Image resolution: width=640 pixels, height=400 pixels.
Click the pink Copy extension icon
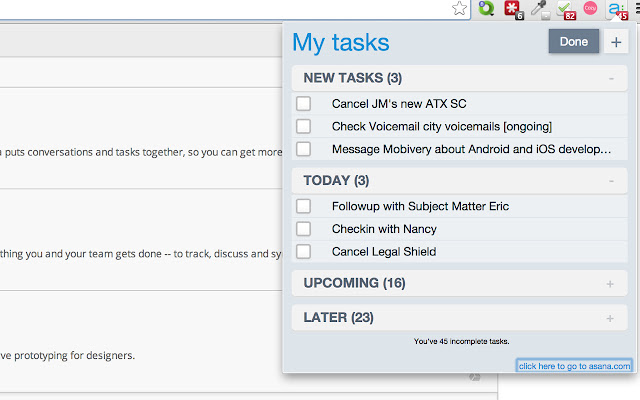tap(591, 9)
